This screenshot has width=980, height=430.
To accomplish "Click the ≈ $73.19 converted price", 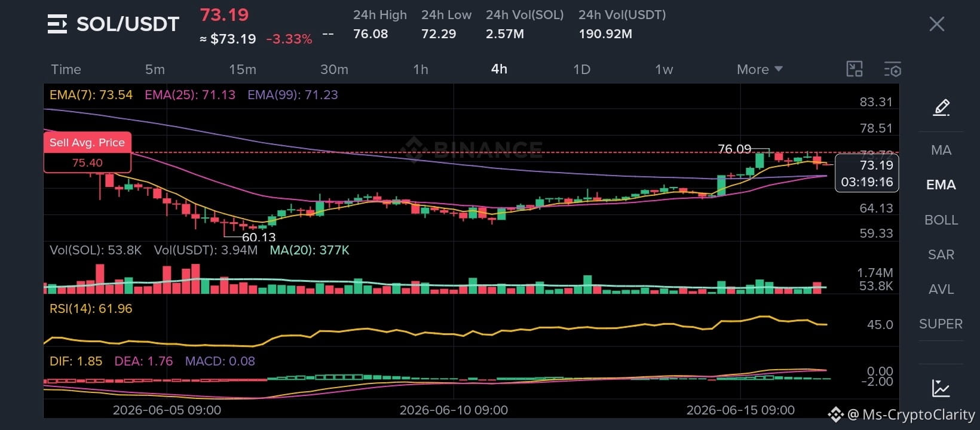I will click(x=228, y=39).
